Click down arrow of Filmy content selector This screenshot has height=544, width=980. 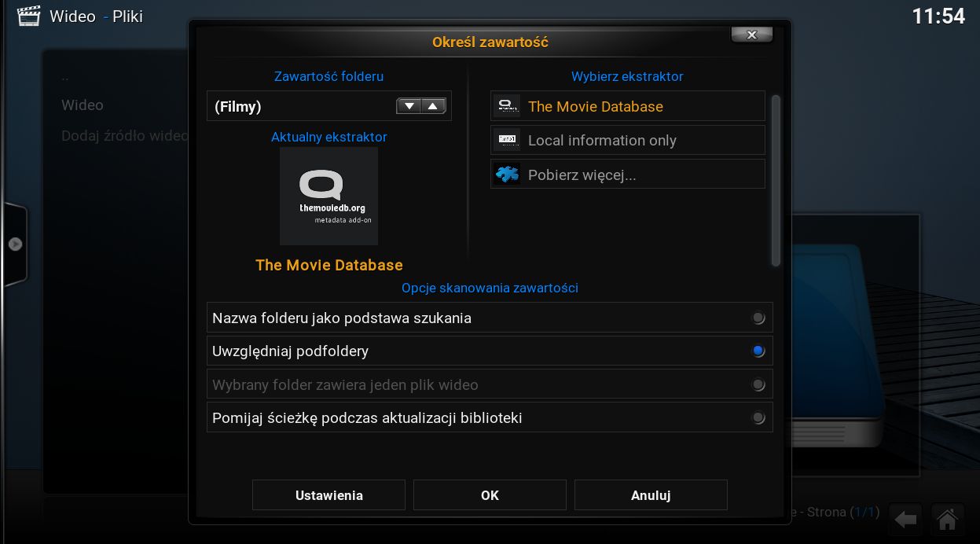coord(409,106)
